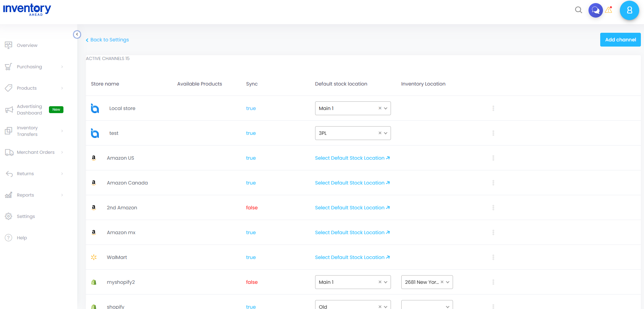644x309 pixels.
Task: Open the Help menu item
Action: click(x=22, y=238)
